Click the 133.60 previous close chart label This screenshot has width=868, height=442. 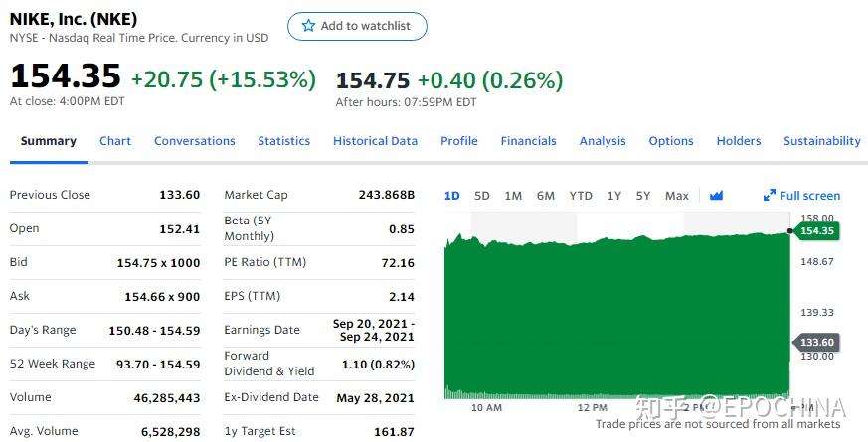[x=815, y=343]
